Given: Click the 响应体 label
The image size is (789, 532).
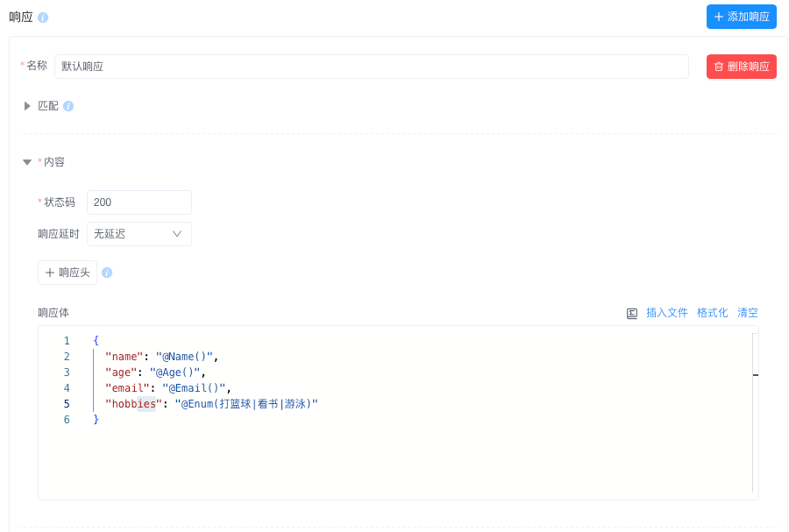Looking at the screenshot, I should (53, 313).
